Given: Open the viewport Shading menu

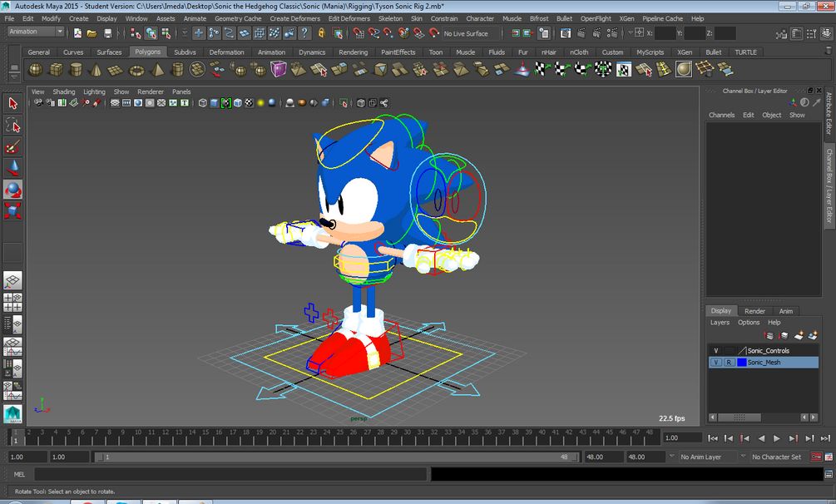Looking at the screenshot, I should click(63, 91).
